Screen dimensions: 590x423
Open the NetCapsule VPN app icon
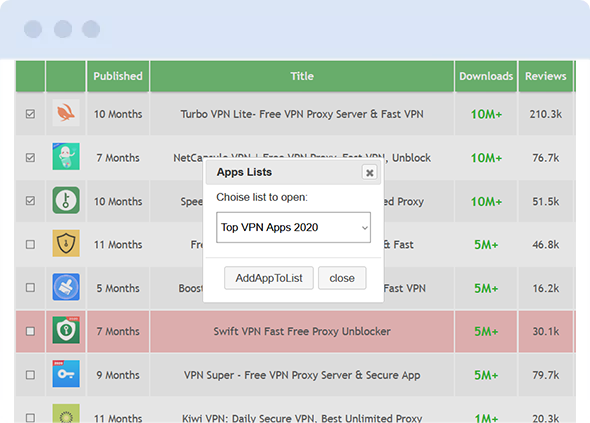66,156
